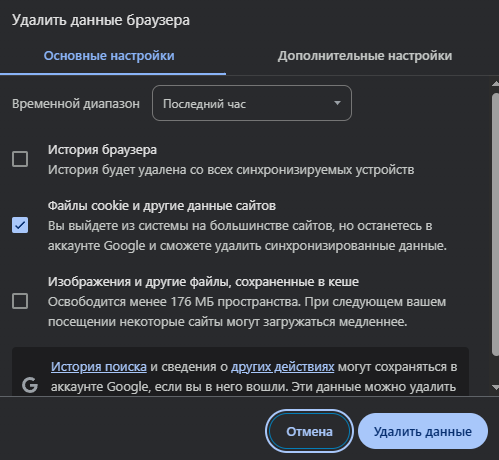Follow the "других действиях" link
The height and width of the screenshot is (460, 499).
(x=283, y=367)
